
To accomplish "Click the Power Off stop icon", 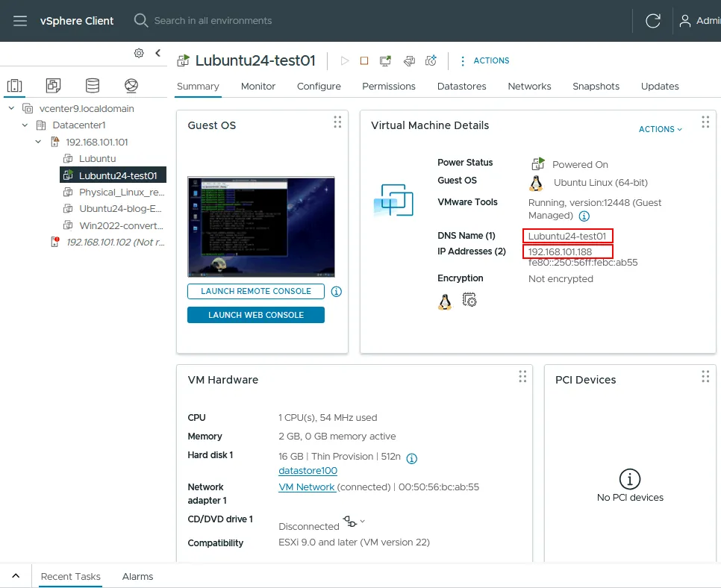I will (364, 60).
